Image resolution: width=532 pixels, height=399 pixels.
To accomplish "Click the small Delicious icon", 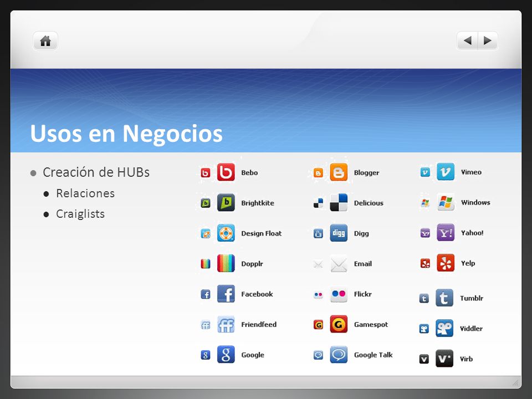I will (x=318, y=203).
